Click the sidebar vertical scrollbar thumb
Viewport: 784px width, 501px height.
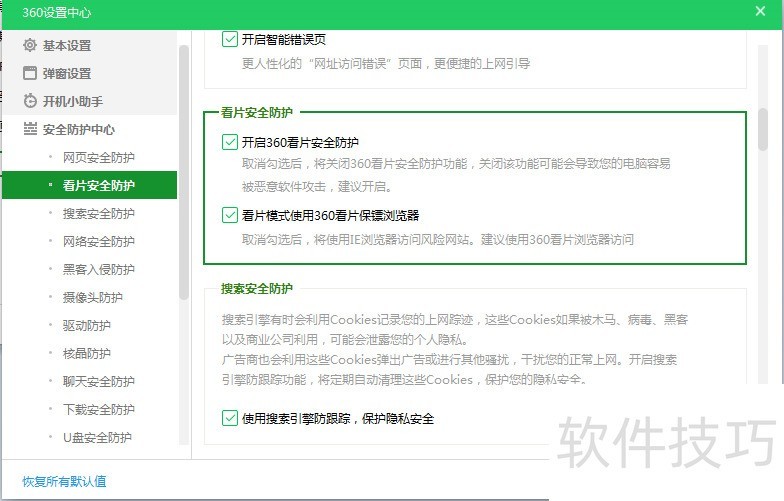184,172
